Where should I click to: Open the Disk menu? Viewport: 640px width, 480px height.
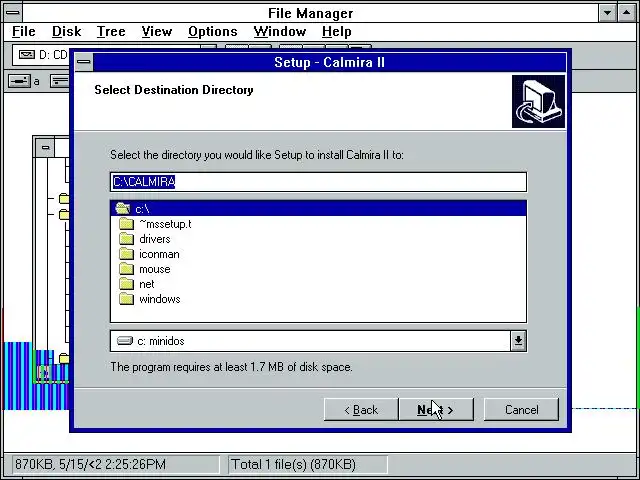click(66, 31)
